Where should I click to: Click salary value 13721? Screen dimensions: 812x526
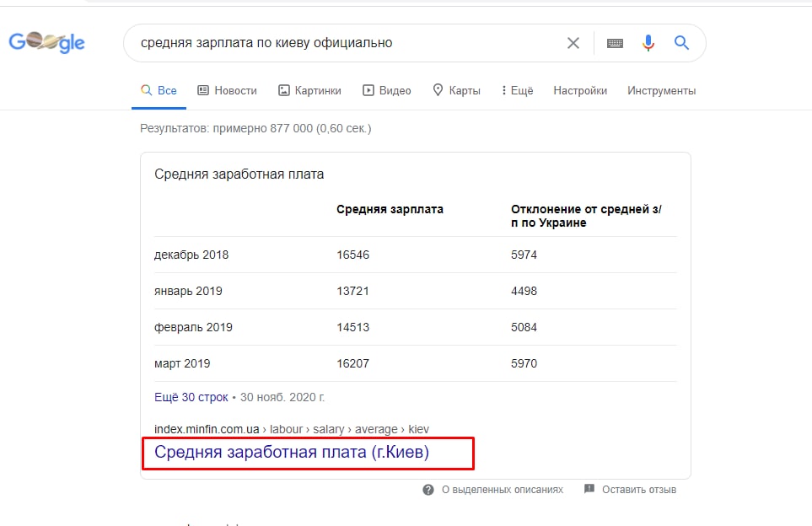352,291
